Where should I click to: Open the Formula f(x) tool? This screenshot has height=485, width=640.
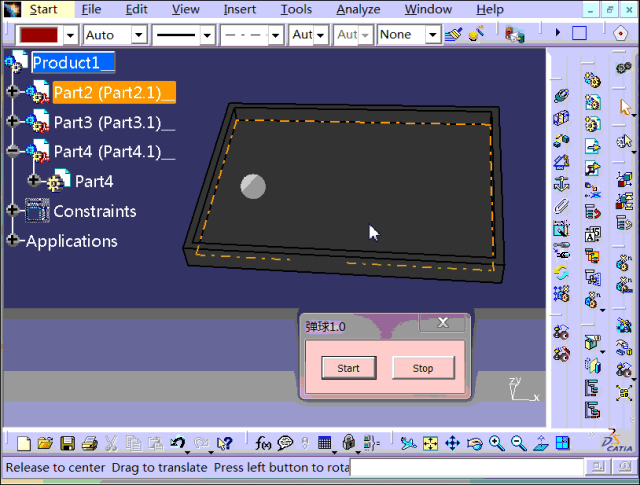click(x=263, y=443)
